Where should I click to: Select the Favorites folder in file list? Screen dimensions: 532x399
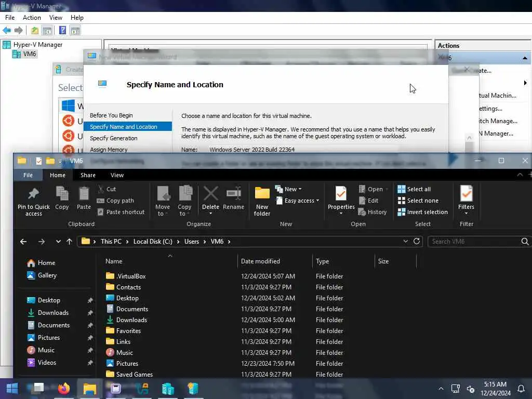pyautogui.click(x=123, y=331)
